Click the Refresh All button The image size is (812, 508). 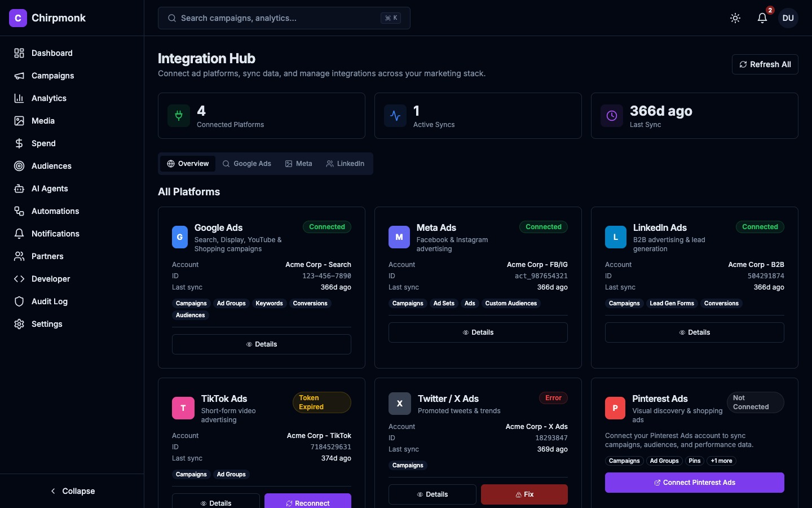pyautogui.click(x=765, y=64)
